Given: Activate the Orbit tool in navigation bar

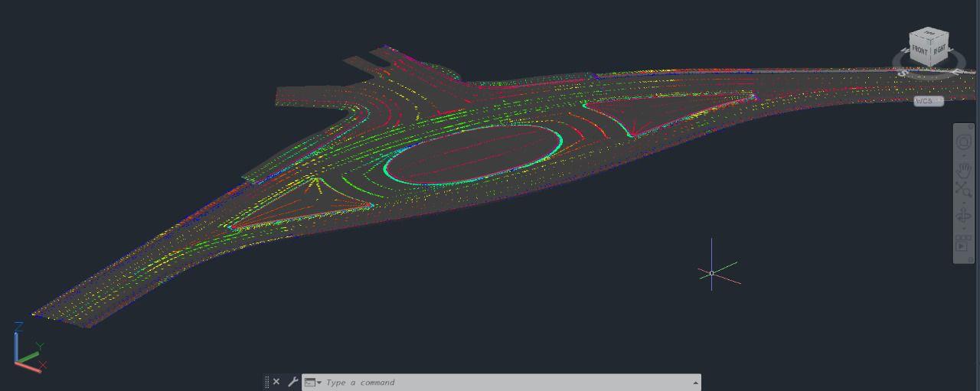Looking at the screenshot, I should pos(963,217).
